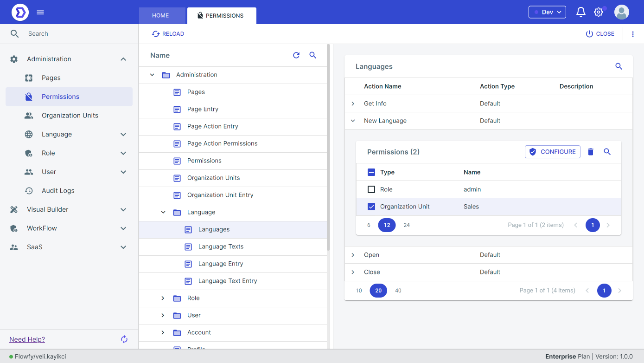Image resolution: width=644 pixels, height=363 pixels.
Task: Click the Language Texts document icon
Action: point(188,246)
